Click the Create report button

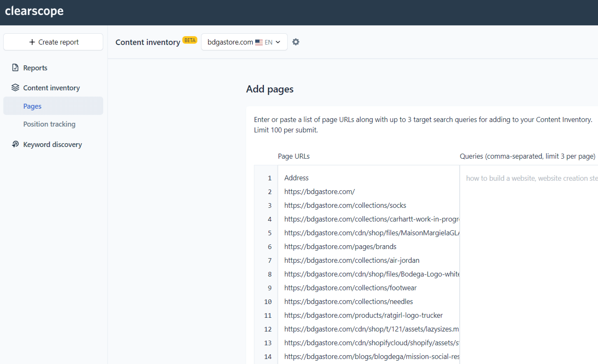(x=53, y=42)
